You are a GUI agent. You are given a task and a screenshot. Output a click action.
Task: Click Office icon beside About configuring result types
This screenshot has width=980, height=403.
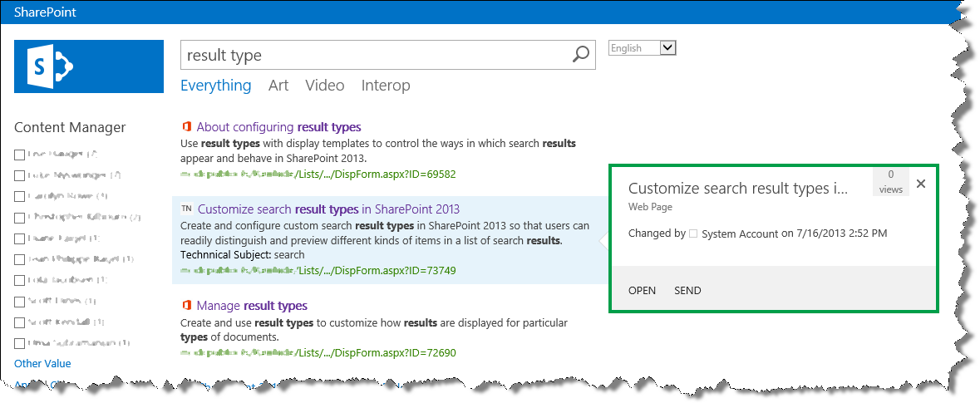(x=185, y=127)
